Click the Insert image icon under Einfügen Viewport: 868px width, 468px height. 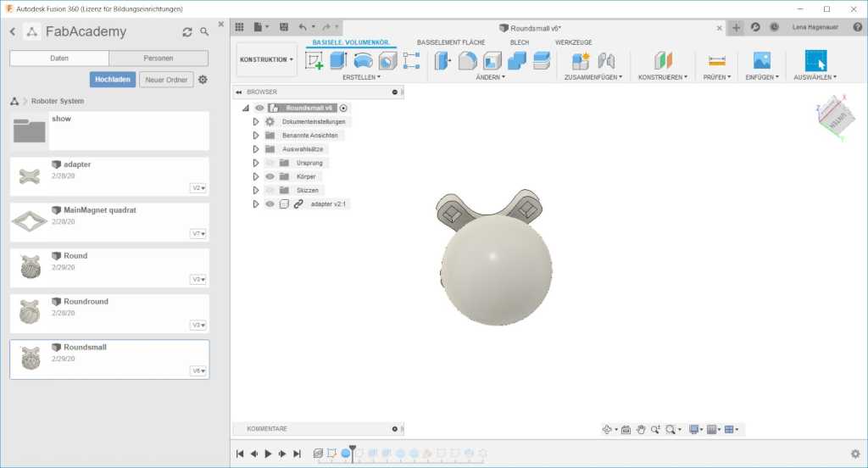coord(761,61)
